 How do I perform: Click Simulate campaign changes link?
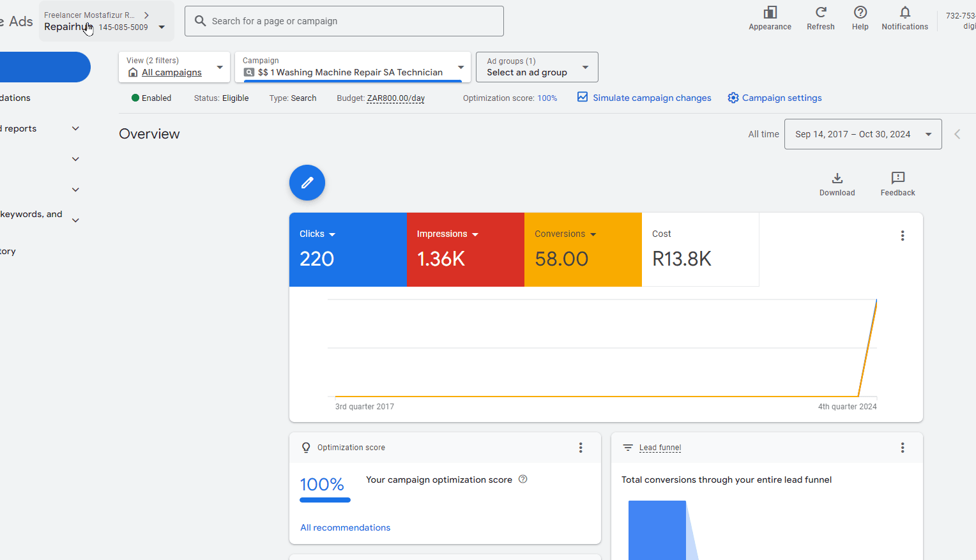651,98
